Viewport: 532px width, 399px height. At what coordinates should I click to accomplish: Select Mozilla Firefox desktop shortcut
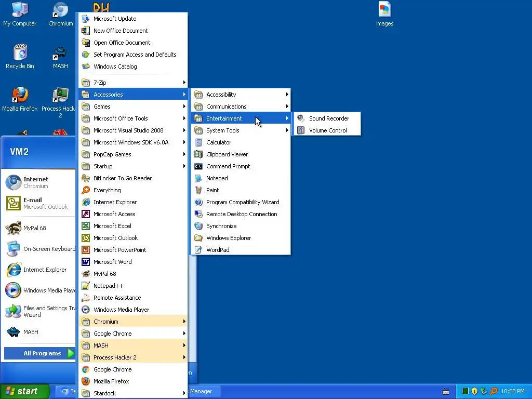[20, 99]
